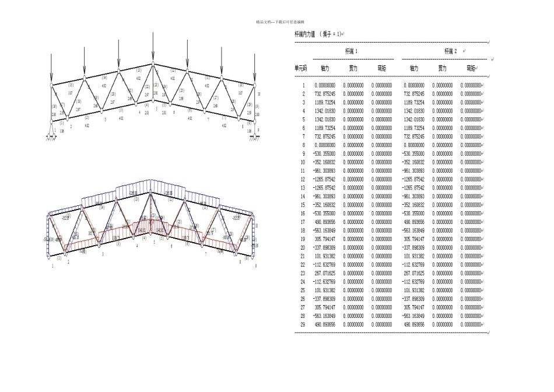Select unit number 23 in 单元码 column
Image resolution: width=554 pixels, height=392 pixels.
coord(303,273)
